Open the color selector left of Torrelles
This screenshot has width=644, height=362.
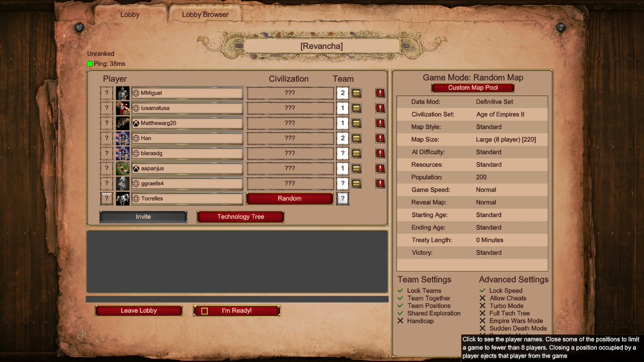tap(107, 198)
